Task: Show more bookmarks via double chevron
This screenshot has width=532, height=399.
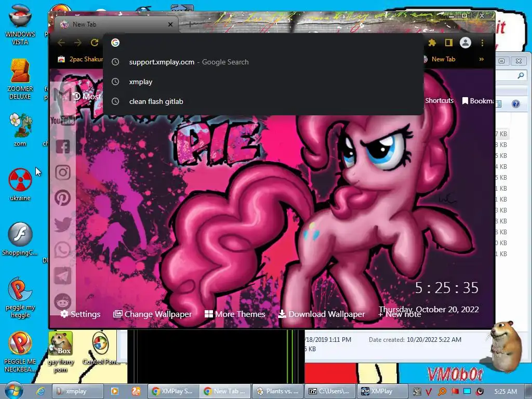Action: [482, 59]
